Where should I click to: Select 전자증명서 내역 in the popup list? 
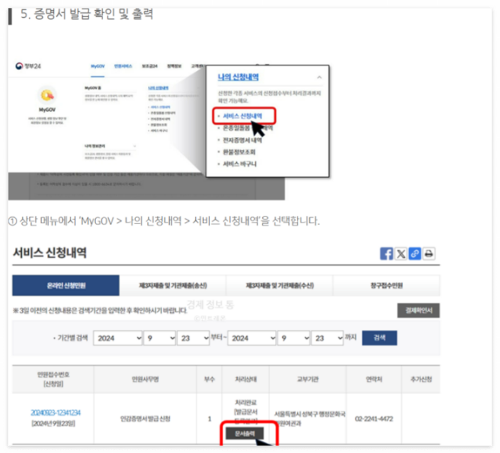tap(242, 140)
